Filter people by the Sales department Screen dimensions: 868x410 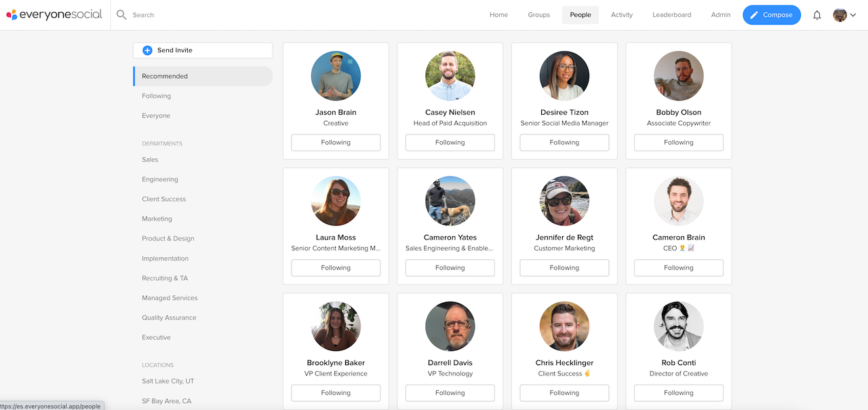tap(150, 159)
